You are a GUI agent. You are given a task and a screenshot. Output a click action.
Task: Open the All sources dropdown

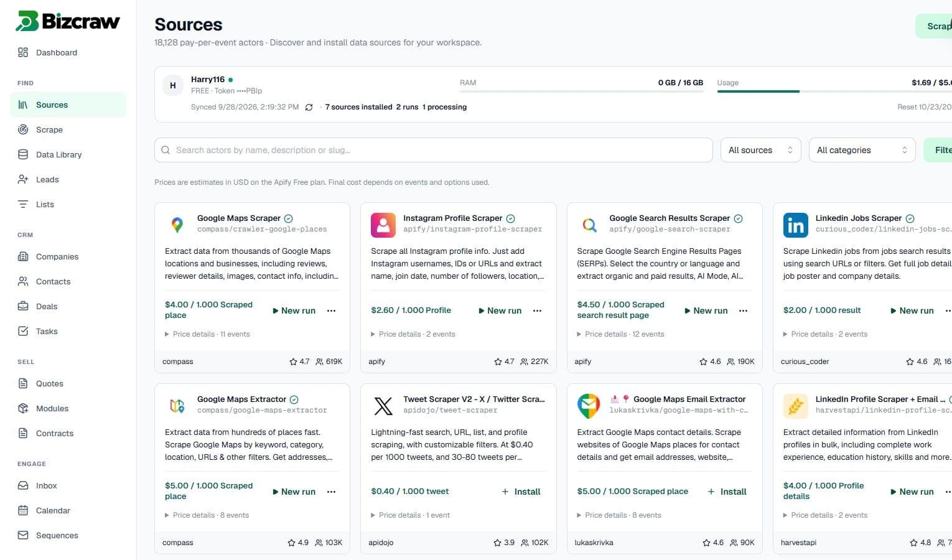(760, 150)
